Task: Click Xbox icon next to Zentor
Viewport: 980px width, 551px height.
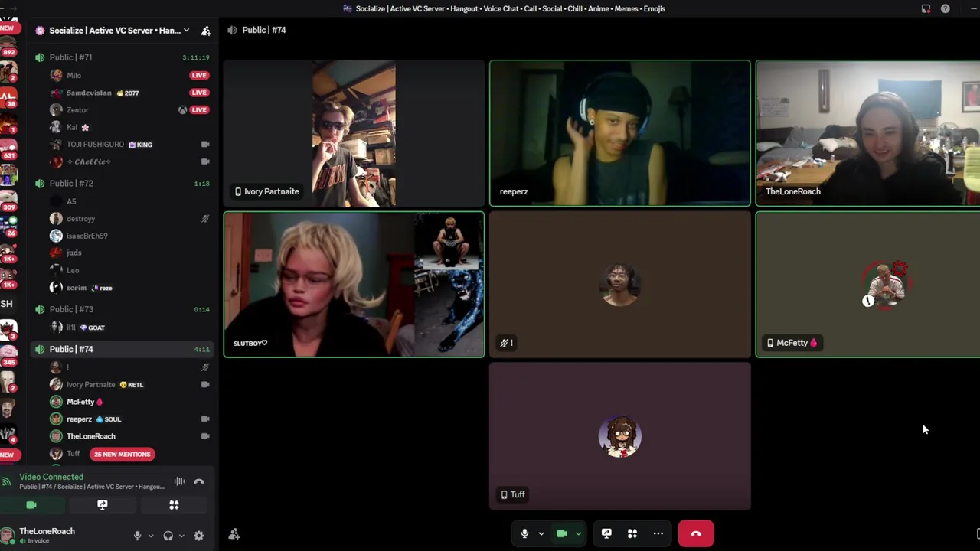Action: click(x=182, y=110)
